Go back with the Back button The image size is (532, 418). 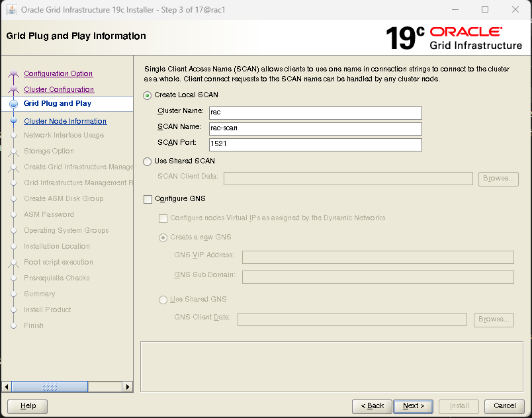pyautogui.click(x=372, y=407)
